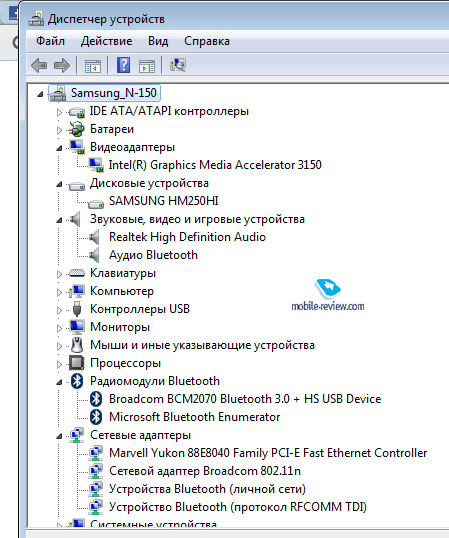Collapse Звуковые, видео и игровые устройства node
This screenshot has height=538, width=449.
(59, 220)
